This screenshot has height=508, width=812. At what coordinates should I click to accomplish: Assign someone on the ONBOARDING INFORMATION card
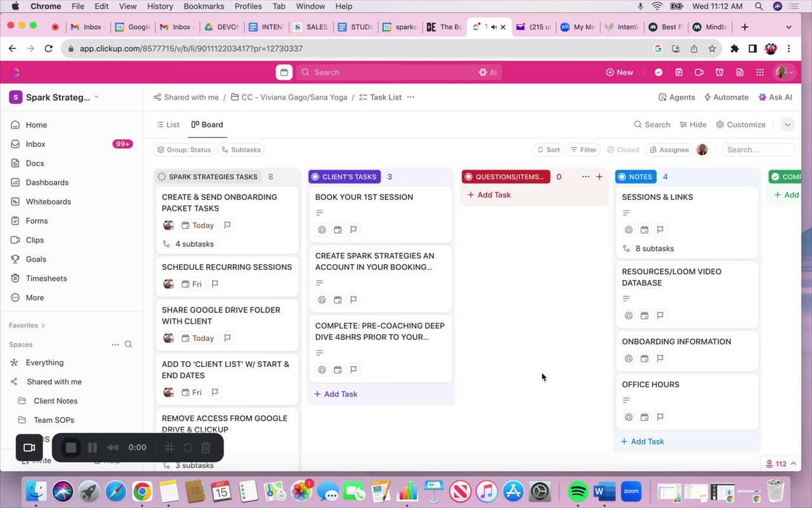(629, 358)
